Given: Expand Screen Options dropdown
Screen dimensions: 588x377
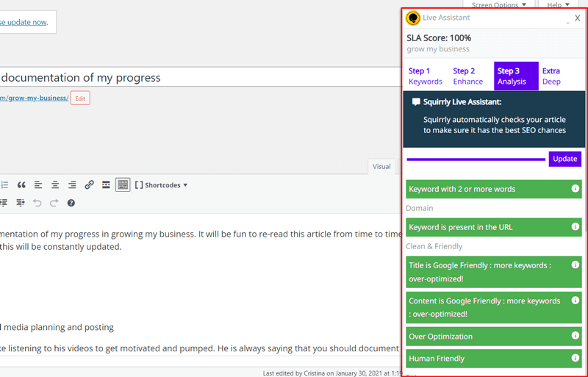Looking at the screenshot, I should pos(499,5).
